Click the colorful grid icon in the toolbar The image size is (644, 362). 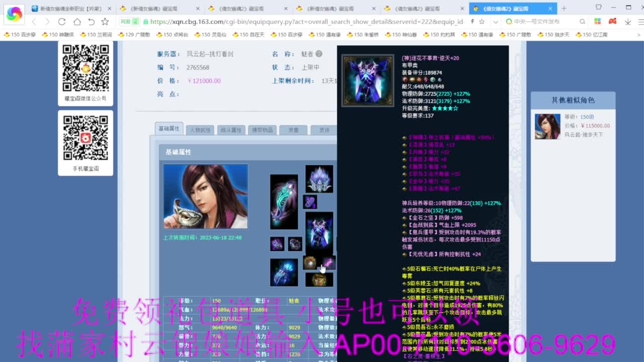598,22
